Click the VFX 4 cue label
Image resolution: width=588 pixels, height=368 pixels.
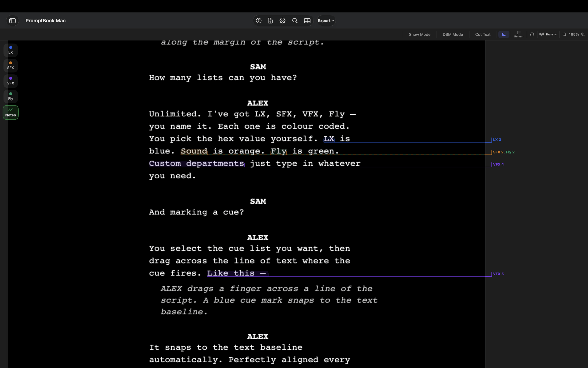[498, 165]
